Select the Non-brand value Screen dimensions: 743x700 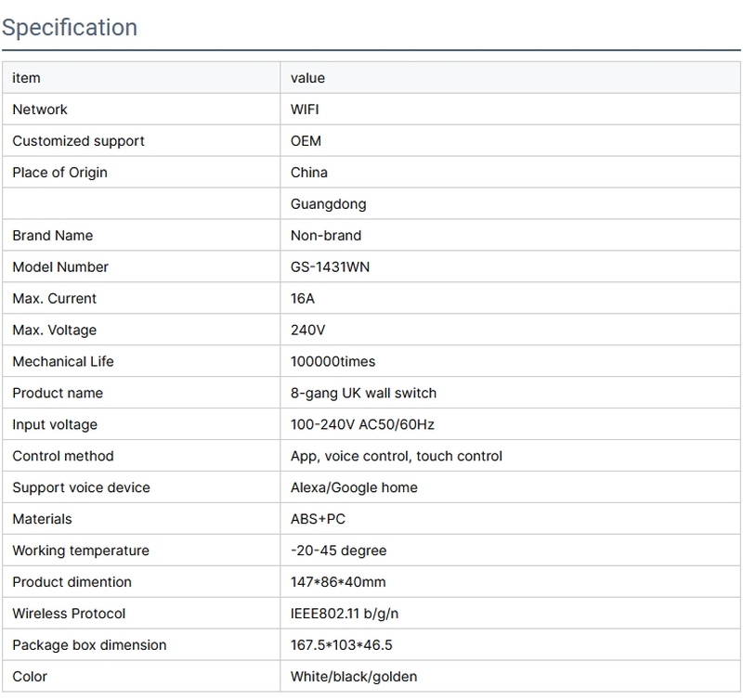click(326, 236)
